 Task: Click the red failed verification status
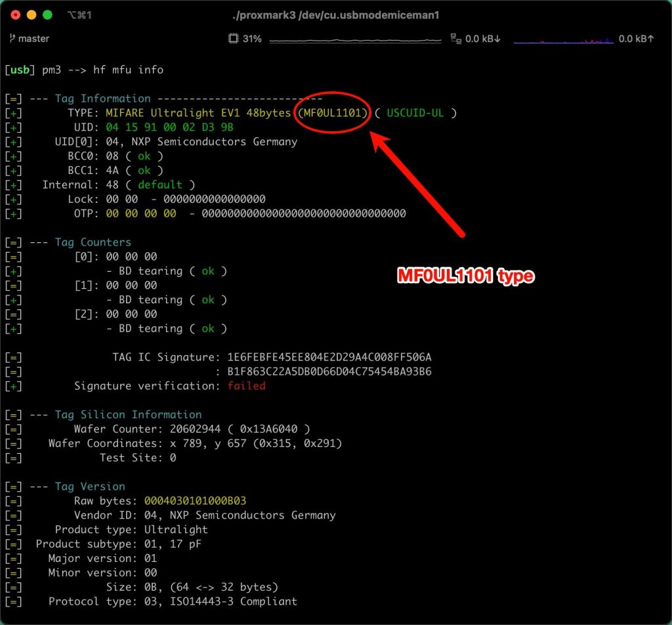(247, 386)
